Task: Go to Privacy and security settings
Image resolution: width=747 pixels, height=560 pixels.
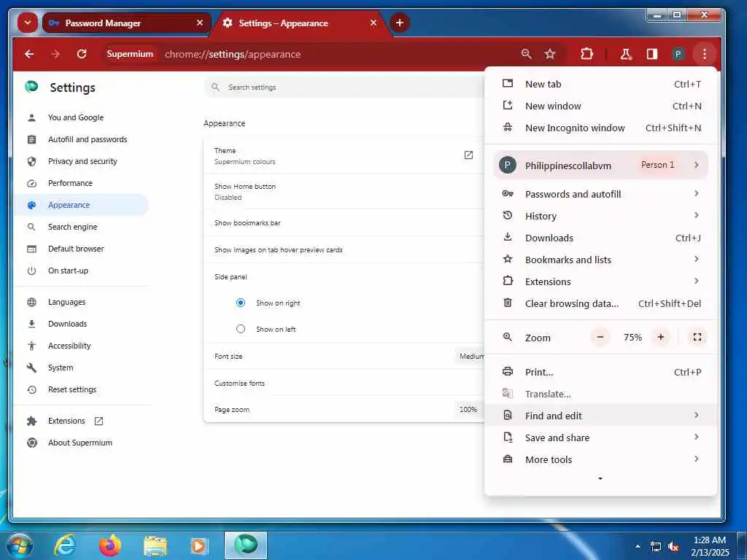Action: tap(81, 161)
